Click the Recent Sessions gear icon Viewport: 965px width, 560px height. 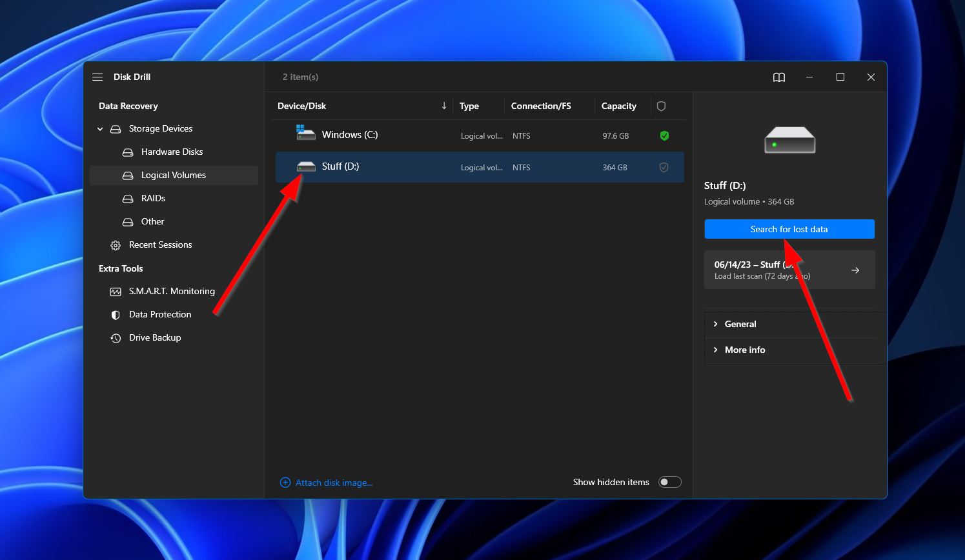click(x=116, y=245)
